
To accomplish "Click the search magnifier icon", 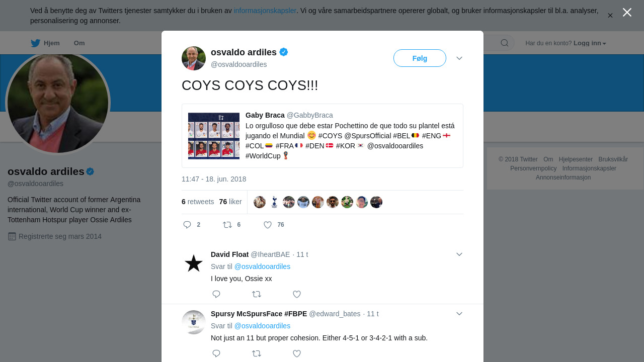I will point(505,43).
